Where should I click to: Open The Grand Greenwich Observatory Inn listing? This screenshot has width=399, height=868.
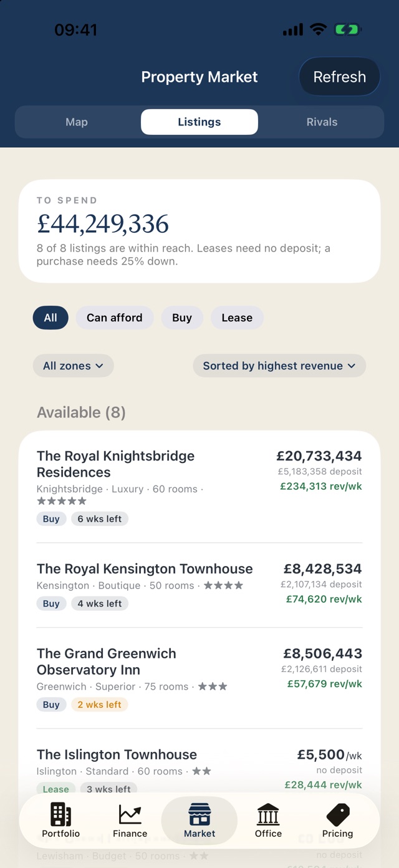point(199,678)
